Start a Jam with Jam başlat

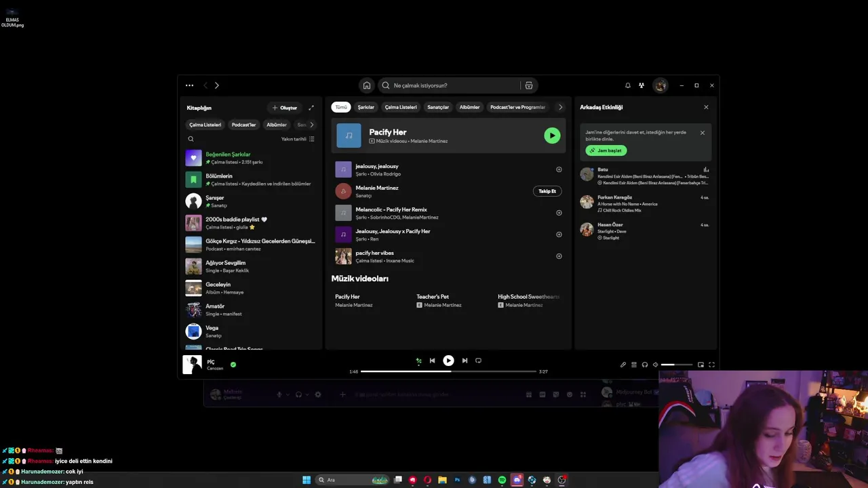point(606,150)
